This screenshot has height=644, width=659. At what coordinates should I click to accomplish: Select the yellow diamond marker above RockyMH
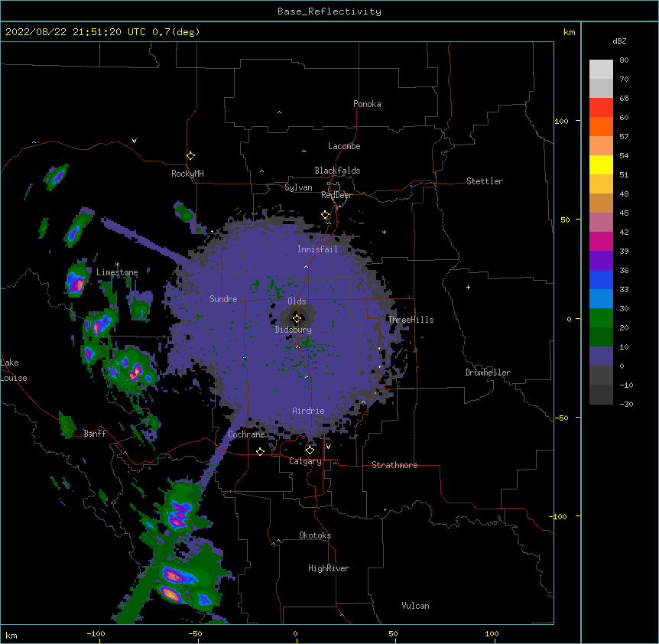coord(190,156)
